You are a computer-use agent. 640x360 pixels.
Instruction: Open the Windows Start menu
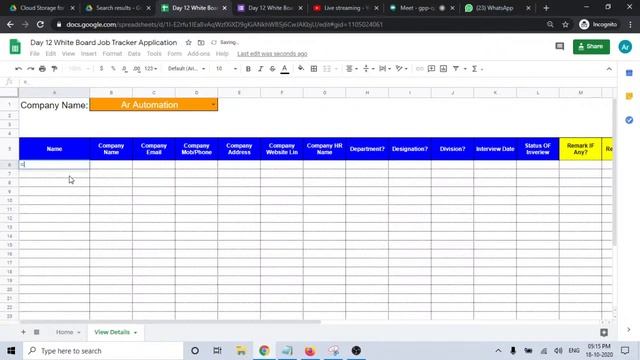click(11, 351)
